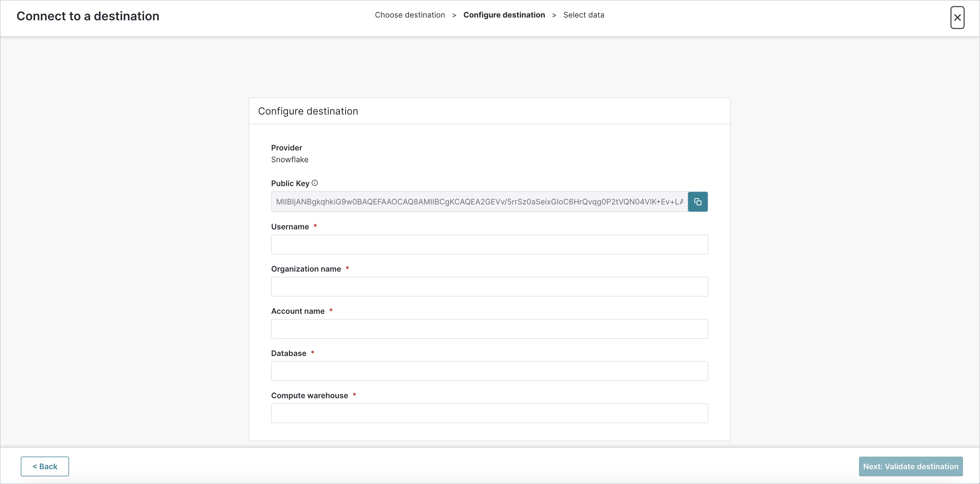The image size is (980, 484).
Task: Copy the public key to clipboard
Action: pyautogui.click(x=698, y=202)
